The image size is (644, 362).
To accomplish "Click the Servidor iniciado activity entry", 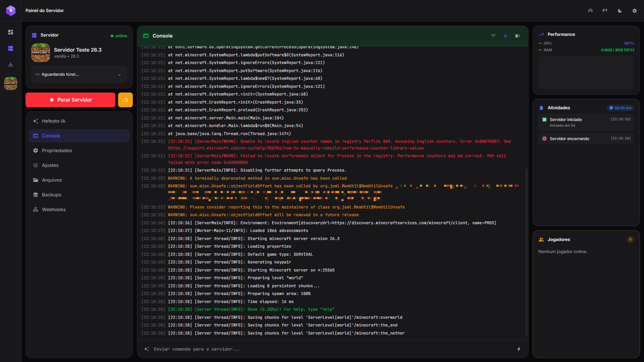I will [x=586, y=122].
